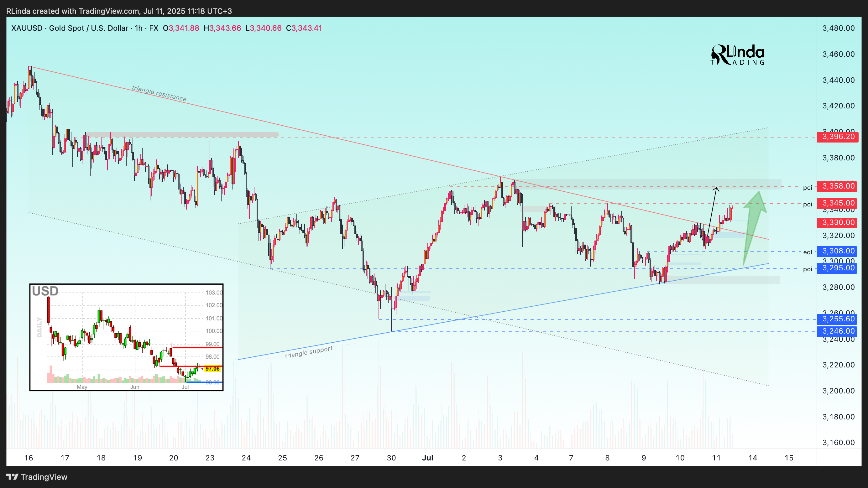Click the date 30 on the time axis
868x488 pixels.
[391, 458]
